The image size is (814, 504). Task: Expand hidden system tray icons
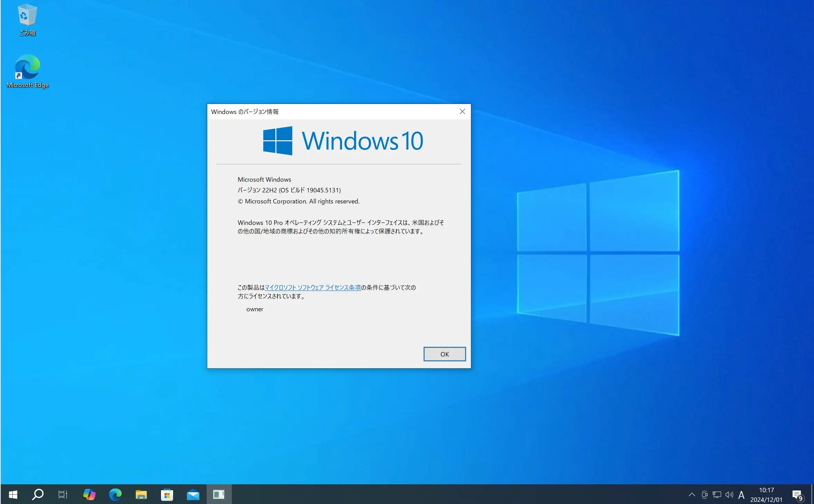692,494
